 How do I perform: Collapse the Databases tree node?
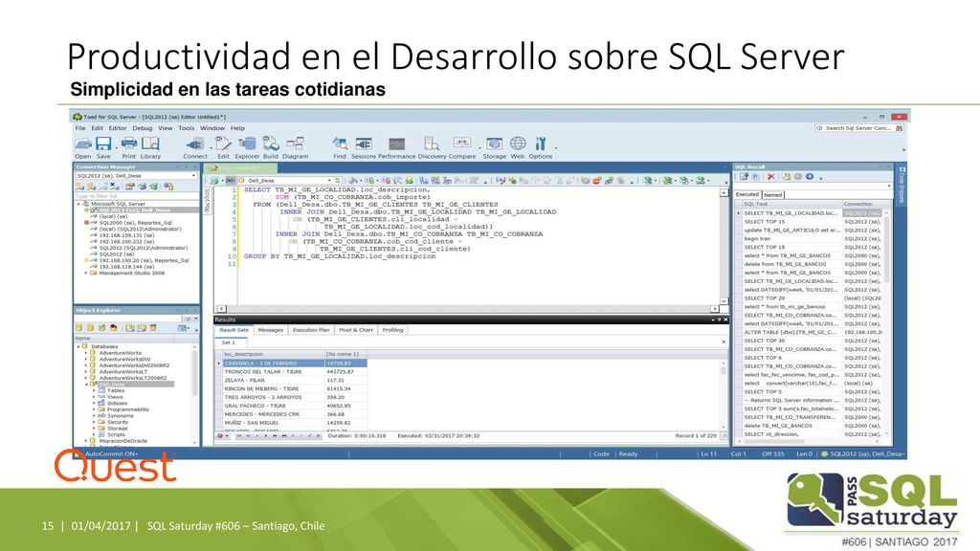point(78,346)
